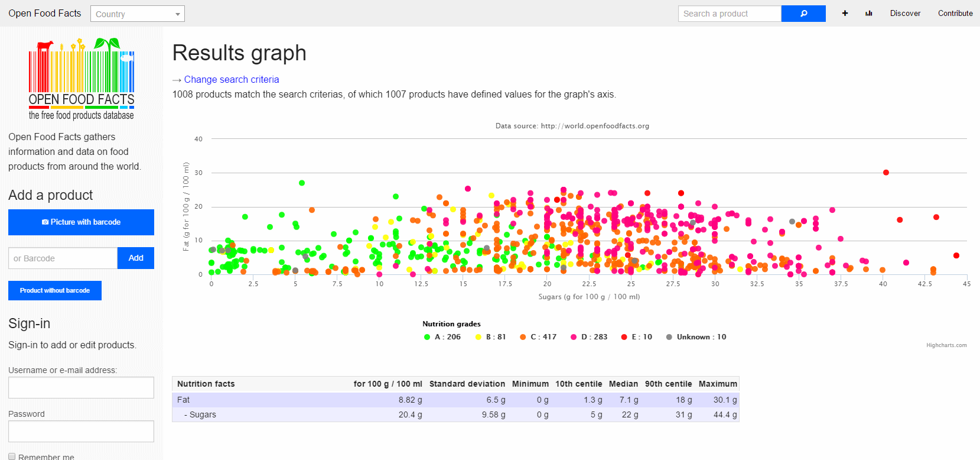The image size is (980, 460).
Task: Open the bar chart graph icon
Action: coord(868,14)
